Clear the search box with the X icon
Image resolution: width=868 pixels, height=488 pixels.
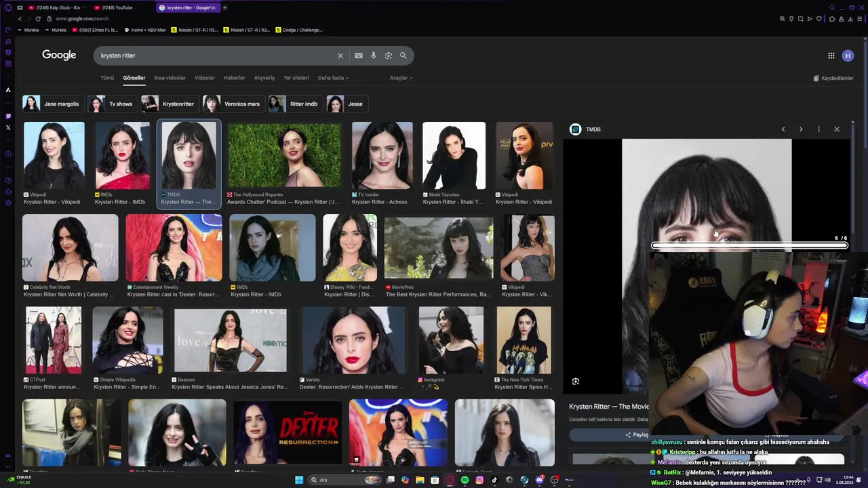click(x=340, y=56)
